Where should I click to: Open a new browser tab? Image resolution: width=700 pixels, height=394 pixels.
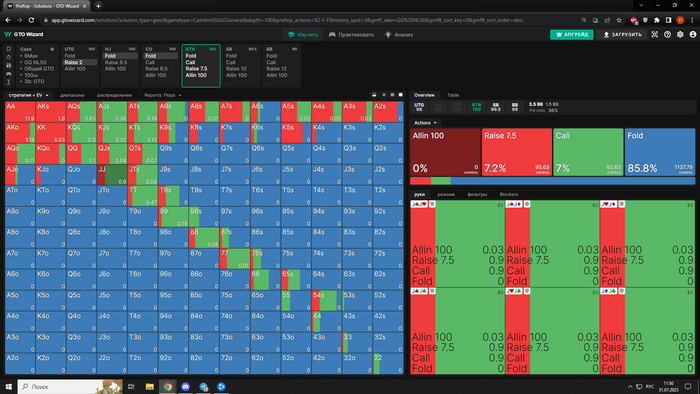[x=98, y=6]
